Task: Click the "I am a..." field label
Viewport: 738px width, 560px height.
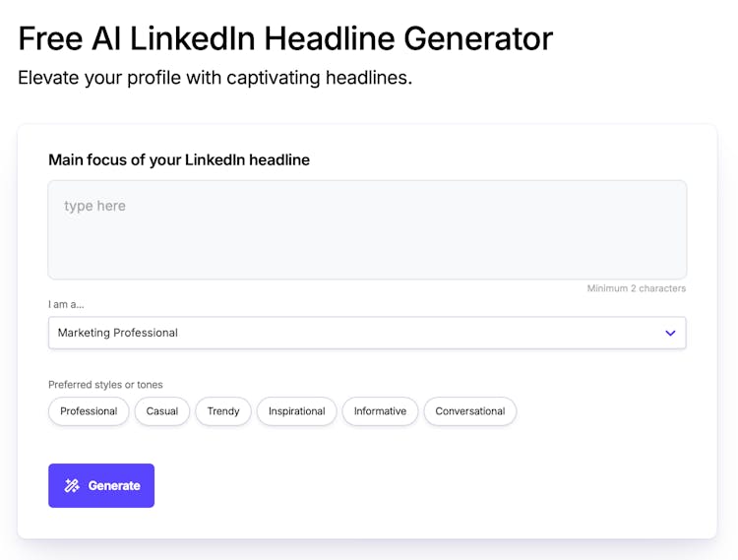Action: [x=66, y=304]
